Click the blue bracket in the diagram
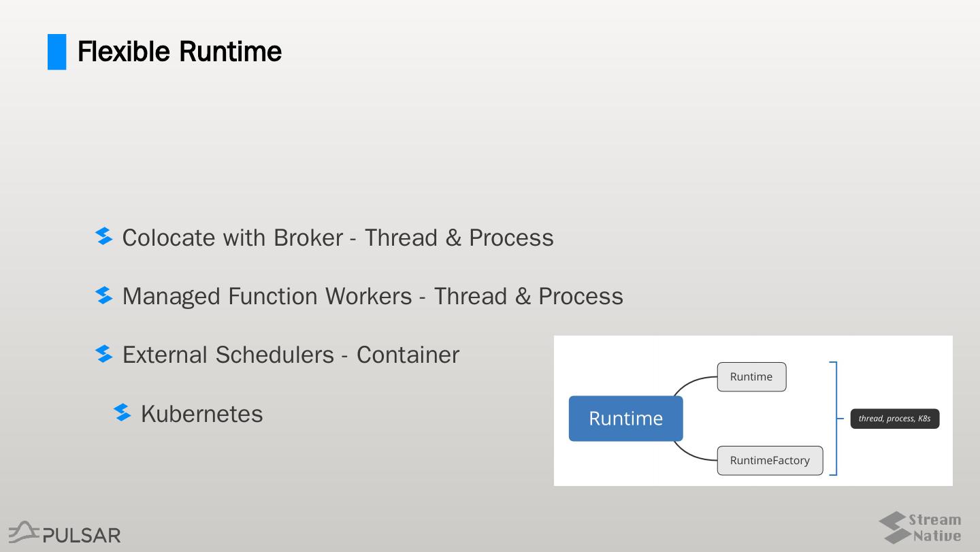This screenshot has width=980, height=552. 834,418
